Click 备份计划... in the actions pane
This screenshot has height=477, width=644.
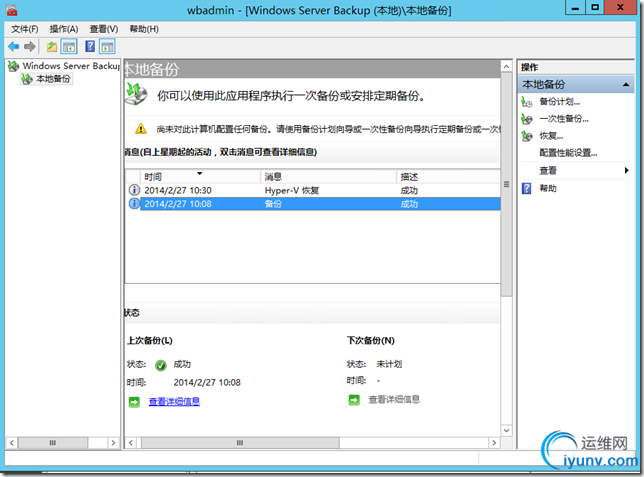coord(560,101)
